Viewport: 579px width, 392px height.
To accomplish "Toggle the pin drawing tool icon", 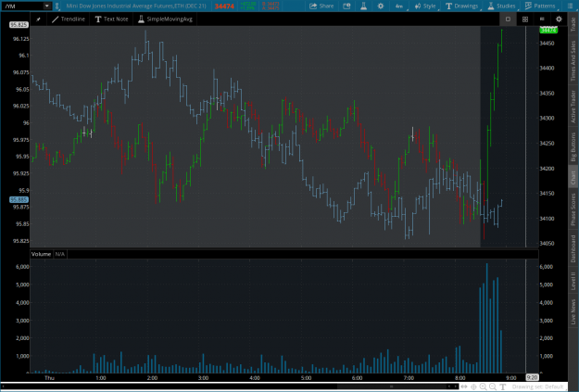I will (38, 19).
